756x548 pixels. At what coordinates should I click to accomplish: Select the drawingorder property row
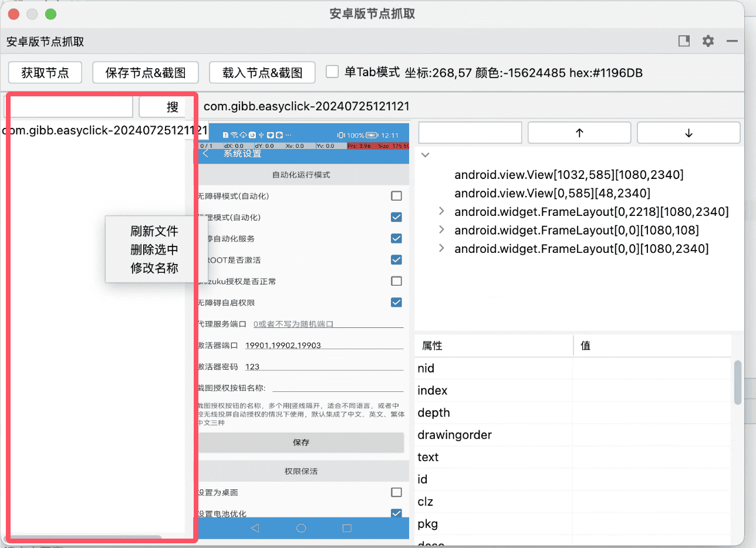pyautogui.click(x=573, y=435)
